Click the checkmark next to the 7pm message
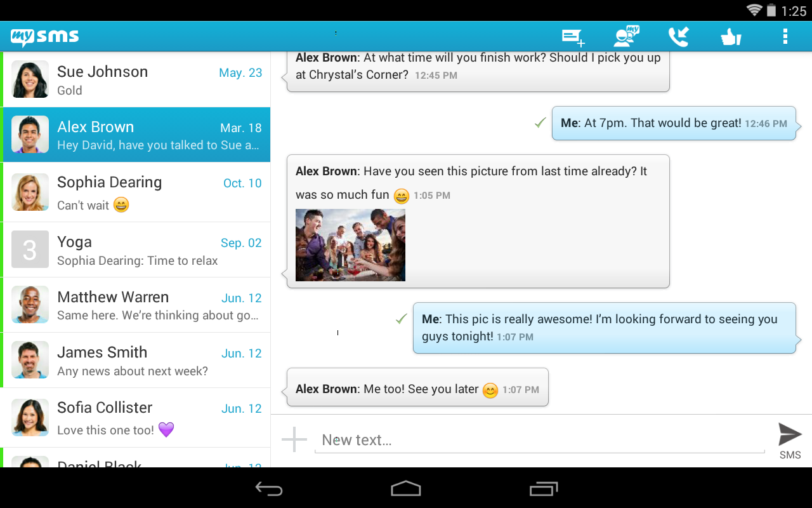Image resolution: width=812 pixels, height=508 pixels. tap(539, 123)
